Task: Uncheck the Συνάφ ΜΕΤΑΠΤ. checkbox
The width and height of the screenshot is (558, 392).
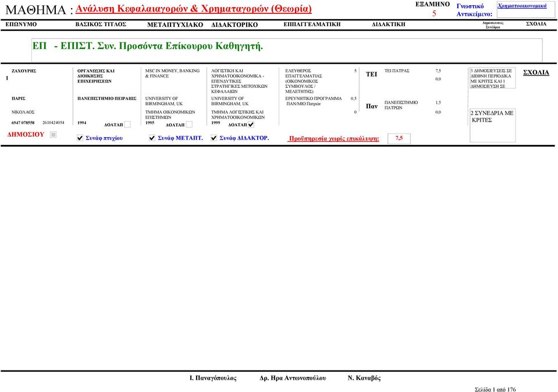Action: pos(152,138)
